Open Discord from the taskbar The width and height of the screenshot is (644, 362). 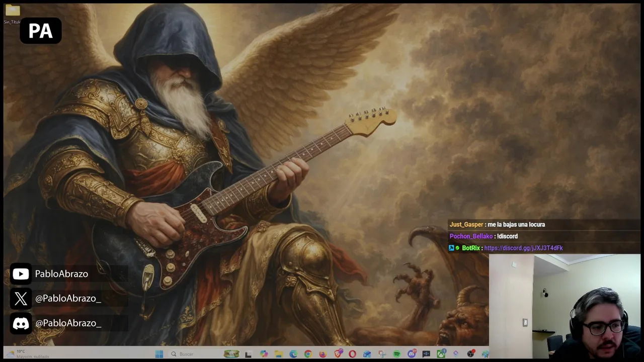(x=412, y=354)
